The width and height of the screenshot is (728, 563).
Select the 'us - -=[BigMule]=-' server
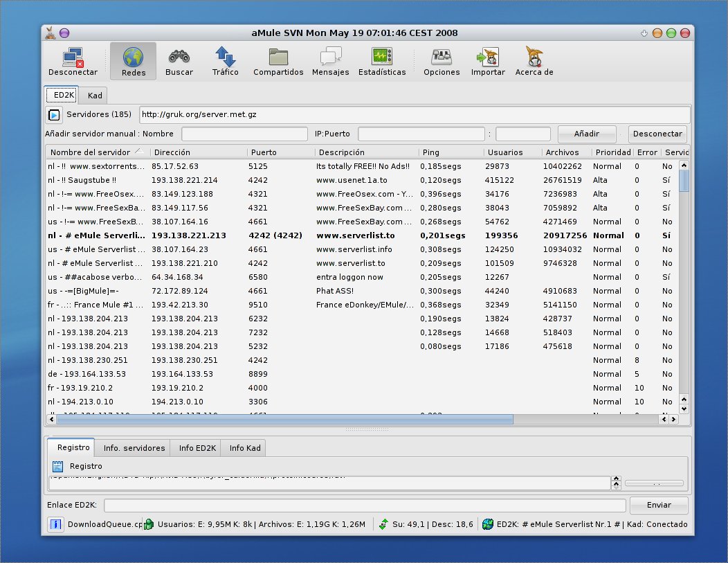point(362,291)
